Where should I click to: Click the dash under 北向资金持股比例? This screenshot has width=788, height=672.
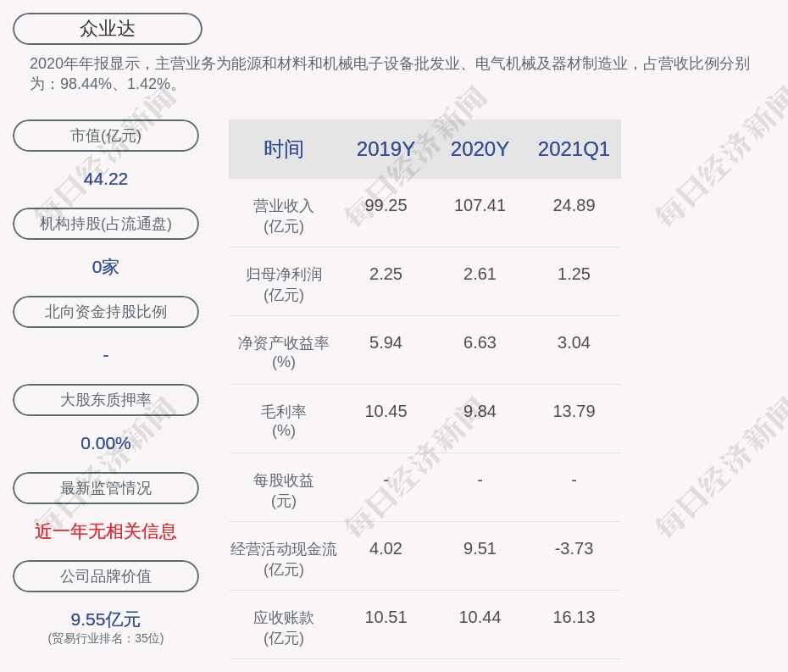click(106, 355)
